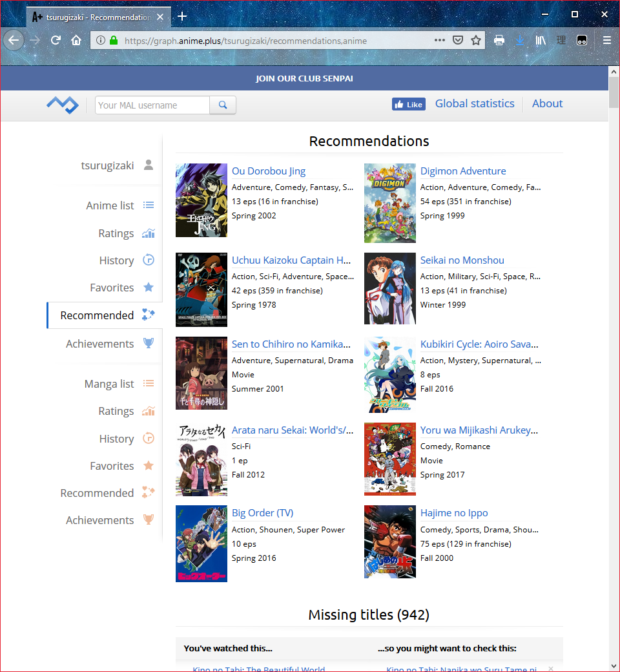
Task: Open manga Recommended in the sidebar
Action: (97, 493)
